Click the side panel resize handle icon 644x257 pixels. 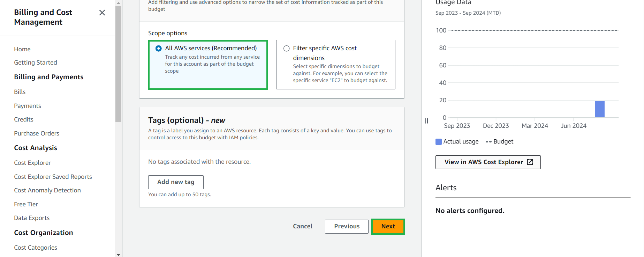(x=426, y=121)
